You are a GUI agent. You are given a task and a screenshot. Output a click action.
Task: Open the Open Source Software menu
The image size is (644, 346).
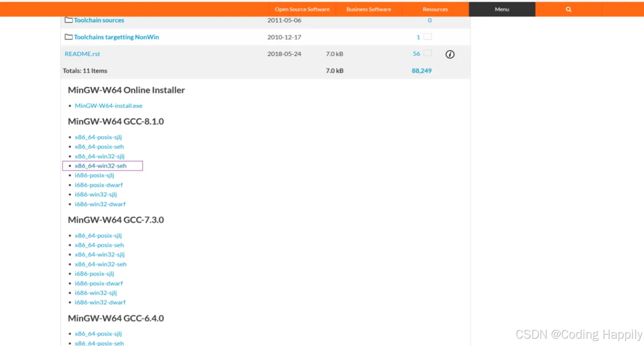(302, 9)
